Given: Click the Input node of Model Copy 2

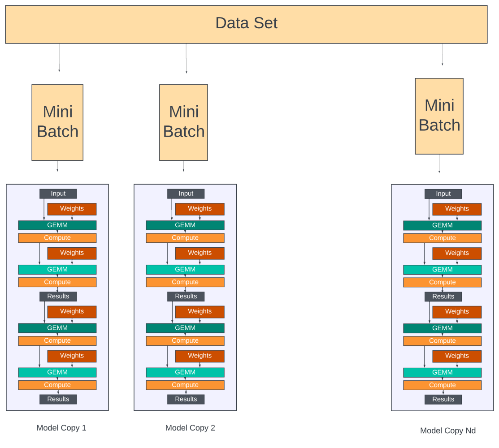Looking at the screenshot, I should [186, 194].
